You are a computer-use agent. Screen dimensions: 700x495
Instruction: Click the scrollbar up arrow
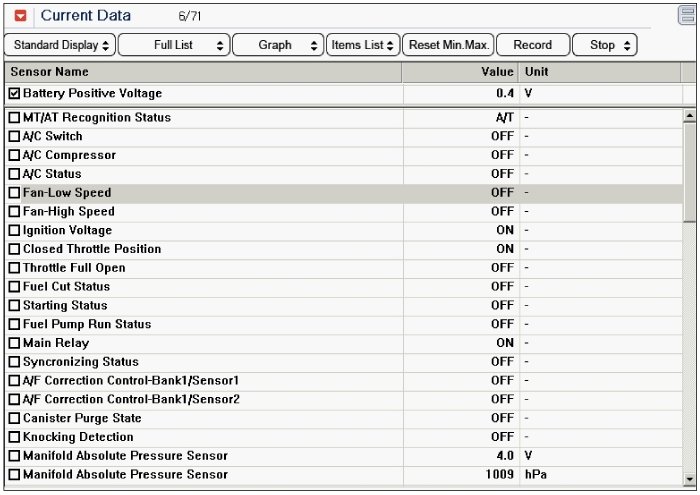coord(689,116)
